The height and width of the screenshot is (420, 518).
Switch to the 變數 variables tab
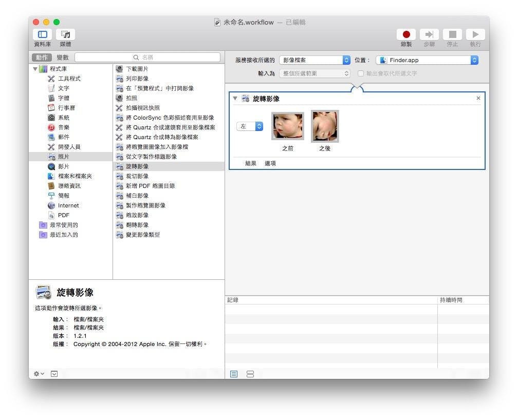tap(63, 58)
